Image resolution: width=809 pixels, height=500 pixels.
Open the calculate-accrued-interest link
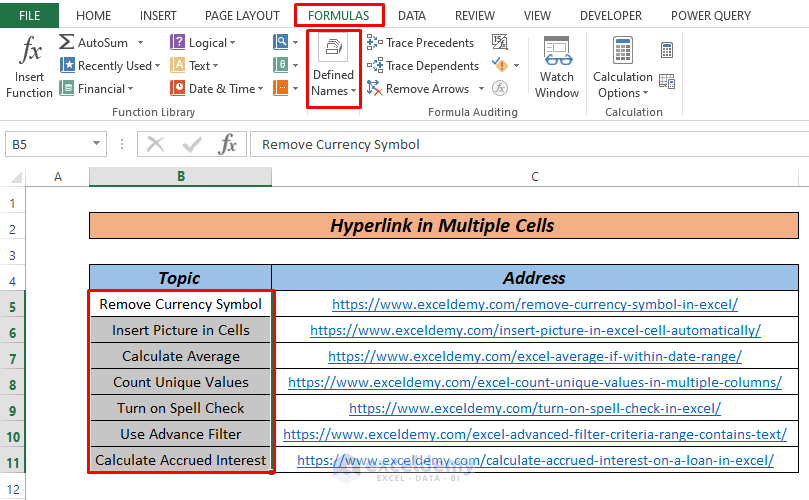(535, 460)
